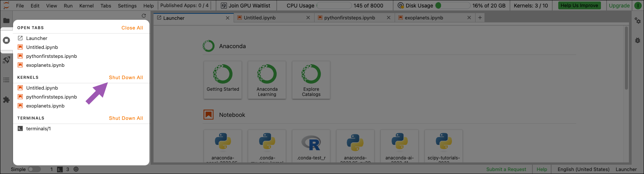Open the Help menu in menu bar
This screenshot has width=644, height=174.
coord(149,6)
